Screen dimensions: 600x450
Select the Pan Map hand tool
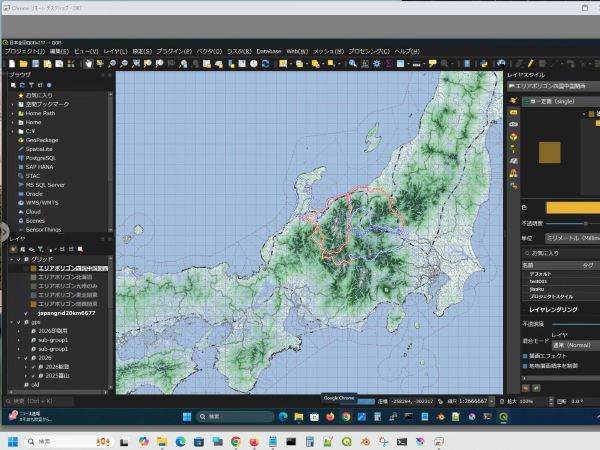(x=88, y=64)
